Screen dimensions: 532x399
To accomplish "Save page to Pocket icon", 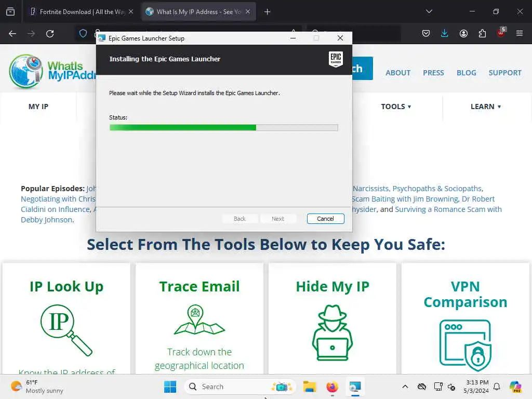I will 426,33.
